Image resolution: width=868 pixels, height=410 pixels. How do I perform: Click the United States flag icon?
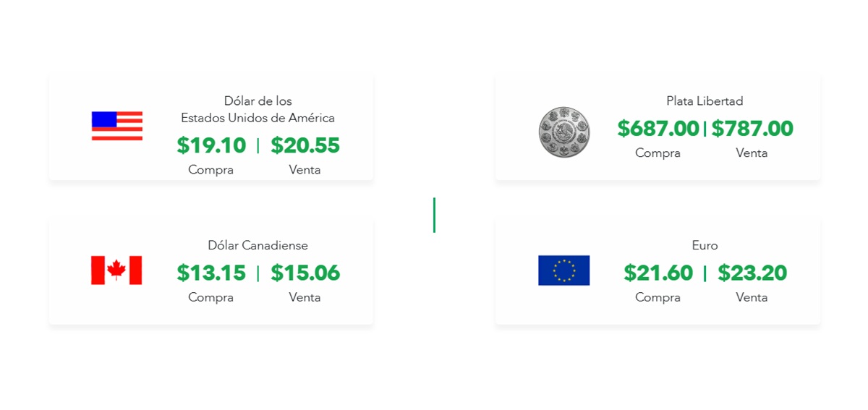117,126
